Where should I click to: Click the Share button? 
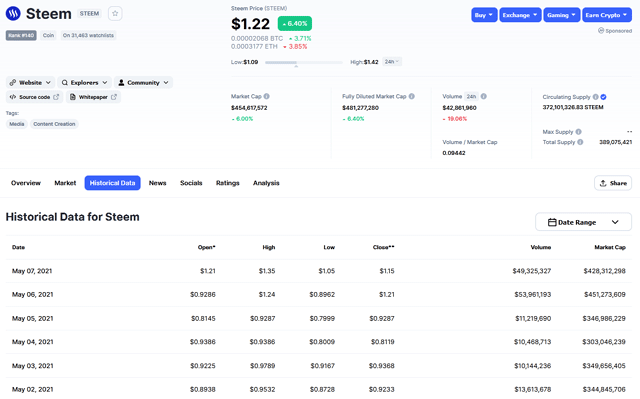(x=613, y=183)
